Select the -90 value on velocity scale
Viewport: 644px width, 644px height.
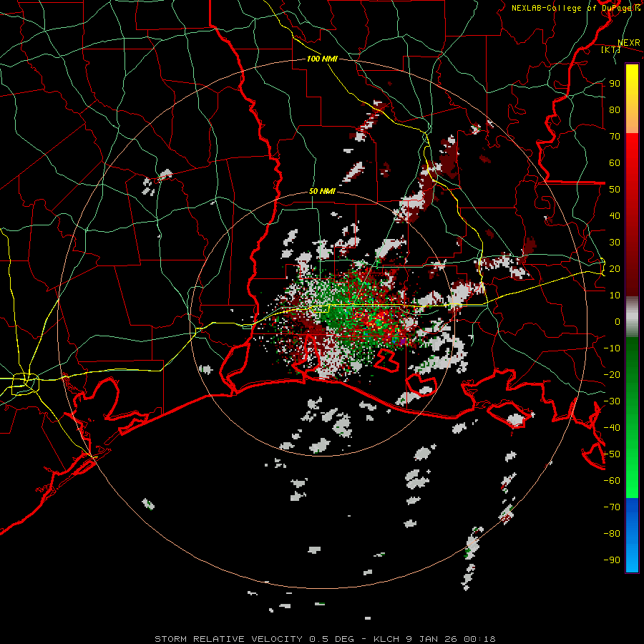click(612, 560)
